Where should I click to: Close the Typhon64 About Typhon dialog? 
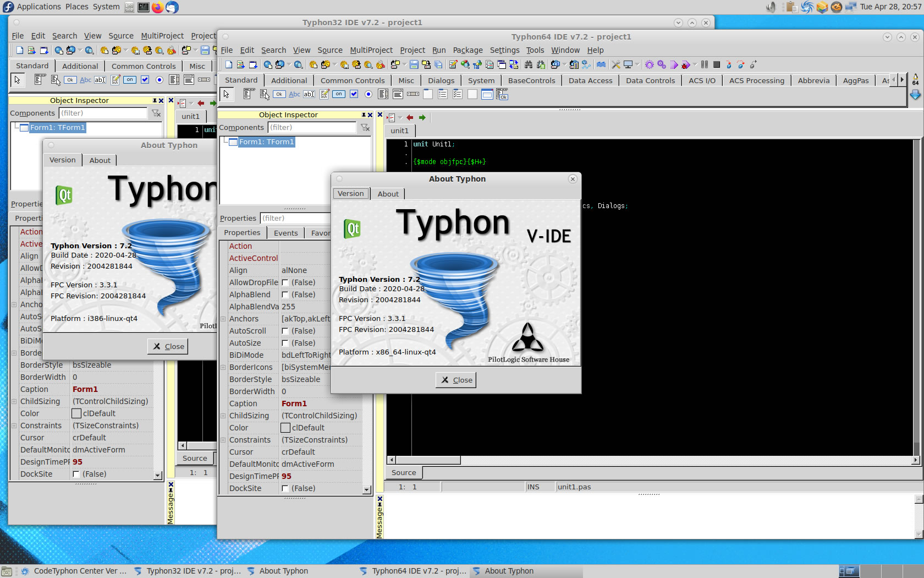click(456, 380)
